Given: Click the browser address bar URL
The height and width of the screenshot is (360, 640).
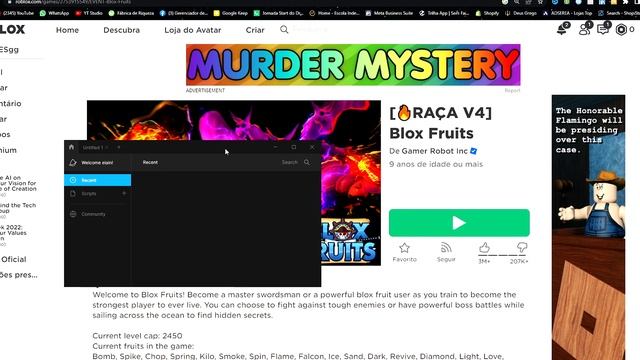Looking at the screenshot, I should click(73, 2).
